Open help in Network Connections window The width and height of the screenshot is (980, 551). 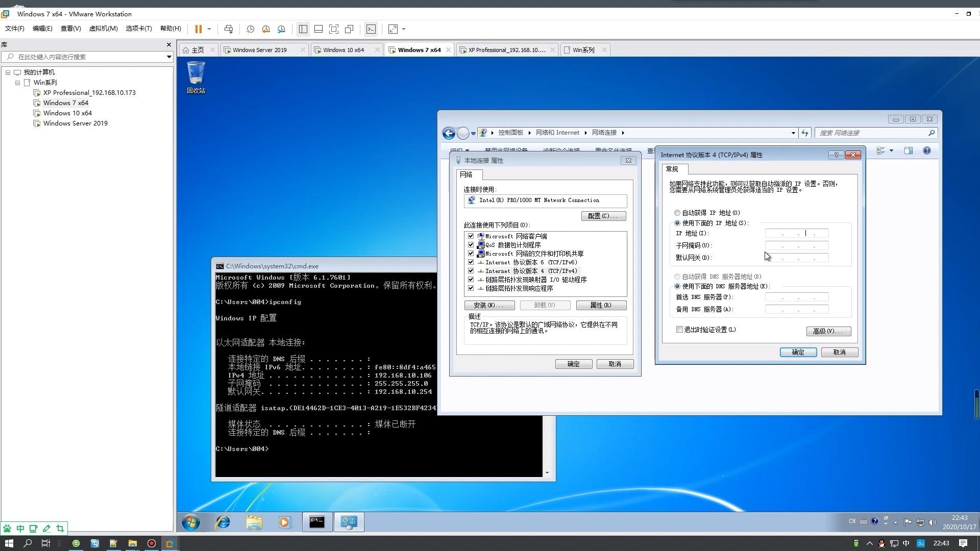927,151
